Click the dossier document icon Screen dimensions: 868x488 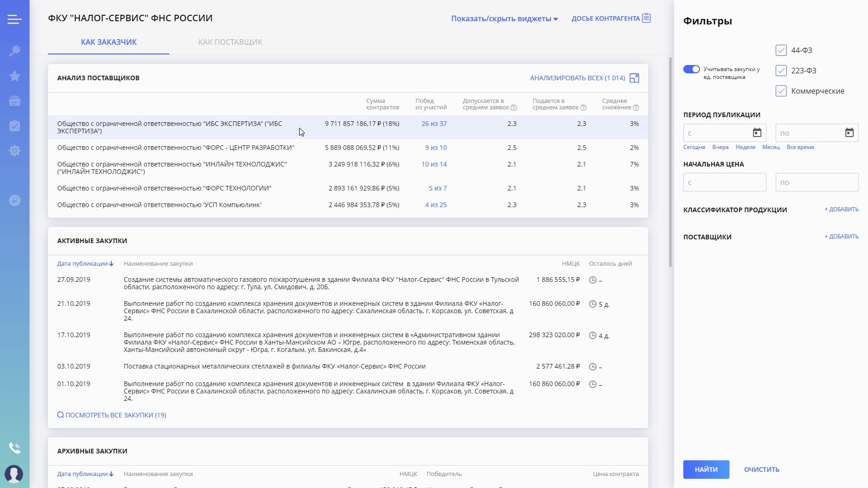point(646,18)
